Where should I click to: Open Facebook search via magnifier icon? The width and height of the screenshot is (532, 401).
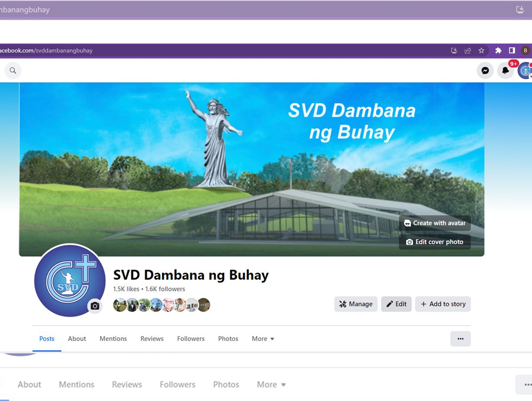tap(13, 70)
